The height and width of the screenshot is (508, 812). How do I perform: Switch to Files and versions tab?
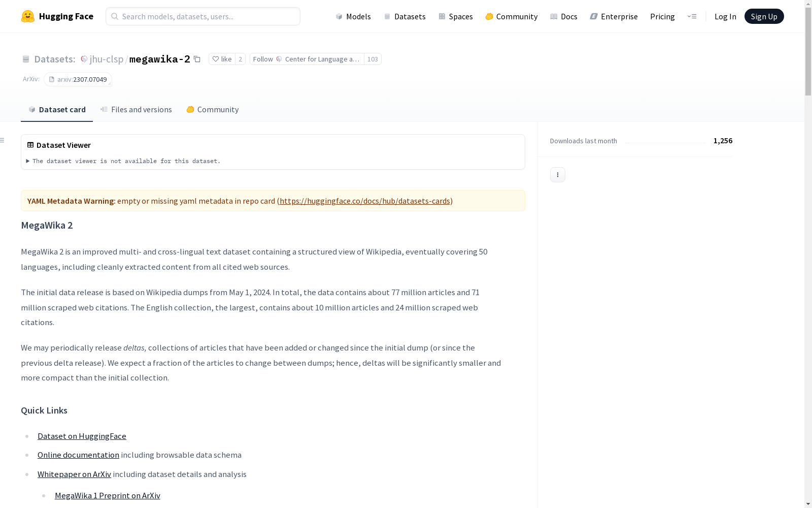tap(136, 109)
